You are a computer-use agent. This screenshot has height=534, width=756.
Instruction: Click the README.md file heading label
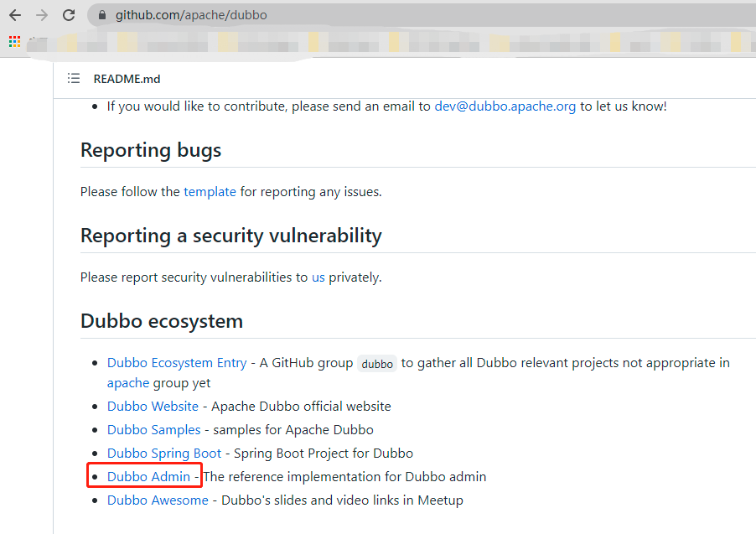point(127,78)
